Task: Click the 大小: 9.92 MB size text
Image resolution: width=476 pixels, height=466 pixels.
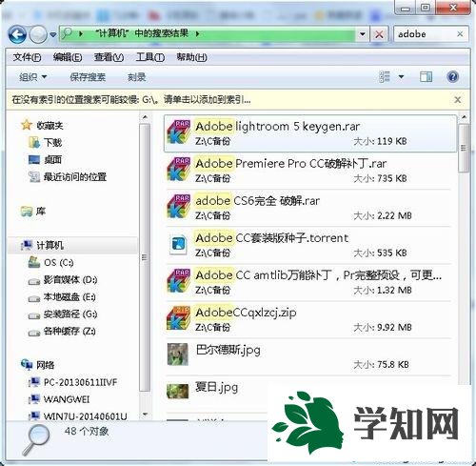Action: point(383,327)
